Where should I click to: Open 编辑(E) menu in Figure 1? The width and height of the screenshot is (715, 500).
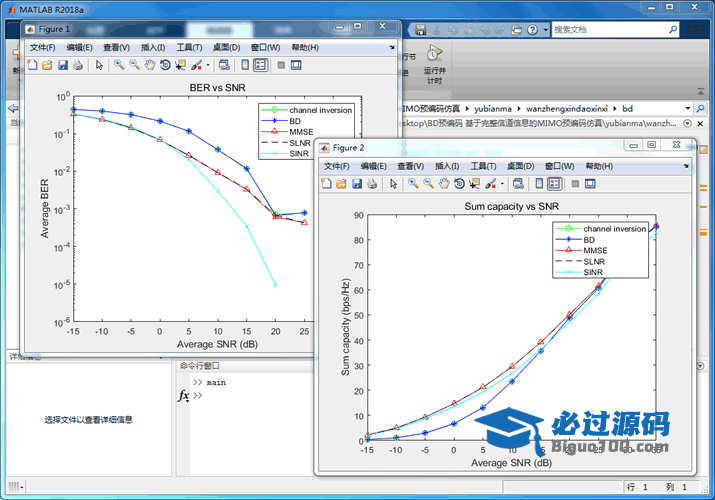point(79,47)
